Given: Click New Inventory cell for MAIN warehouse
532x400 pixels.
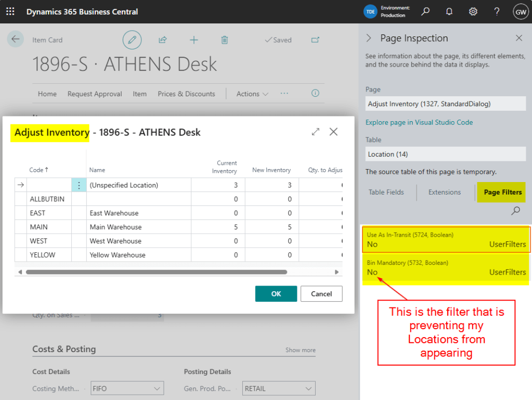Looking at the screenshot, I should 271,227.
